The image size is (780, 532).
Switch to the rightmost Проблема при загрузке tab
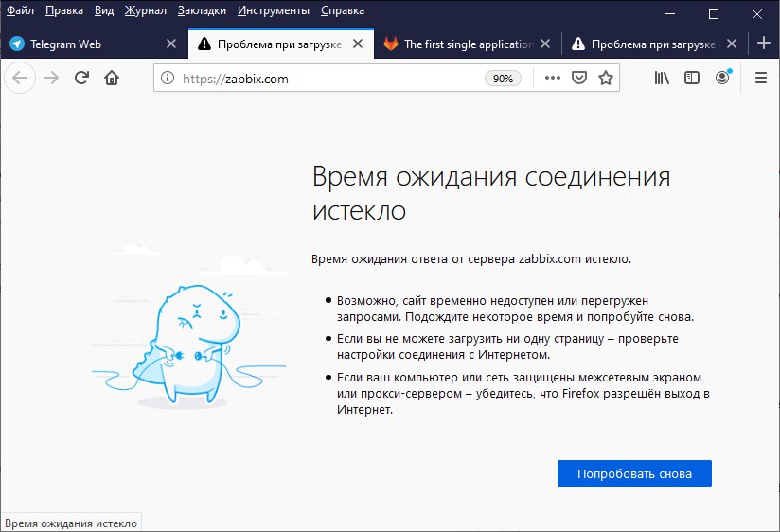coord(654,44)
